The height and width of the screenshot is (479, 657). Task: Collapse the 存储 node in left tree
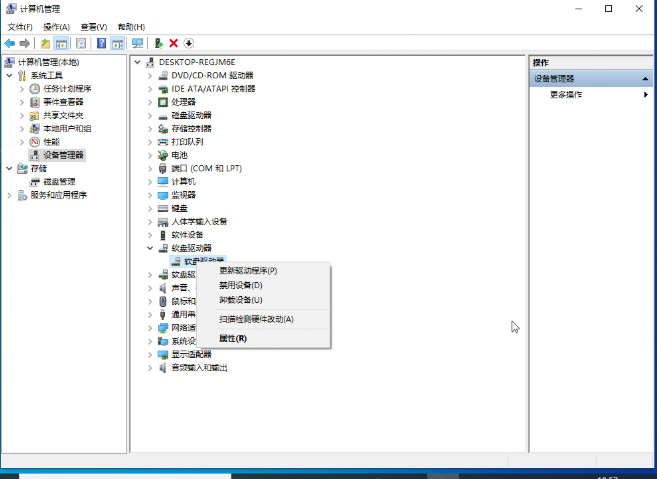point(9,168)
